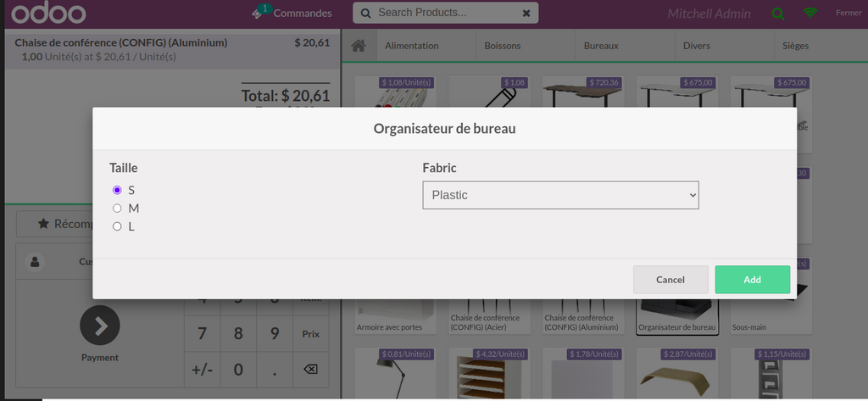Clear the product search with the X icon
Image resolution: width=868 pixels, height=401 pixels.
526,14
